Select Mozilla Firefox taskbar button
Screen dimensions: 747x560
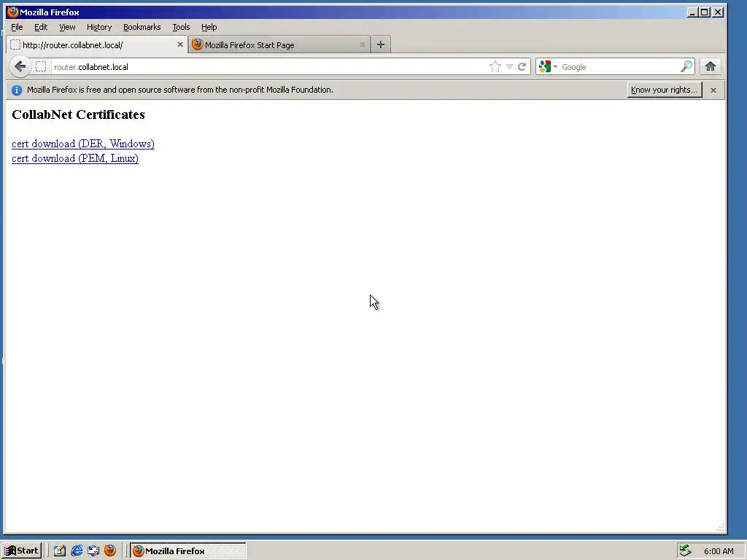188,551
